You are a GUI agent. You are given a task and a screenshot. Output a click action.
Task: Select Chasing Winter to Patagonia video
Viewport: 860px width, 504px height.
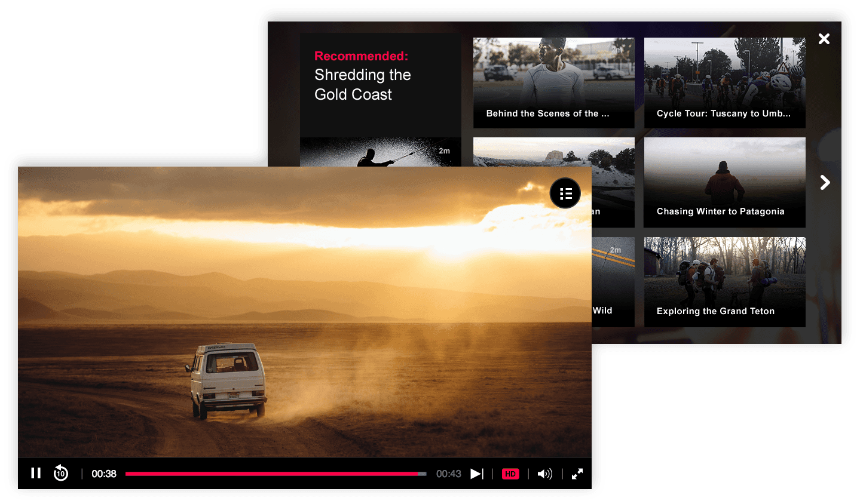(x=724, y=182)
